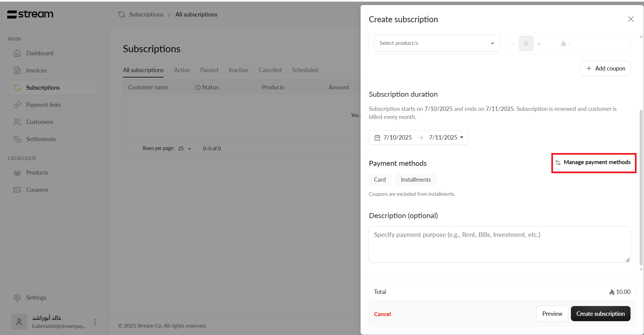Open Settings gear icon in sidebar
644x335 pixels.
pyautogui.click(x=17, y=298)
